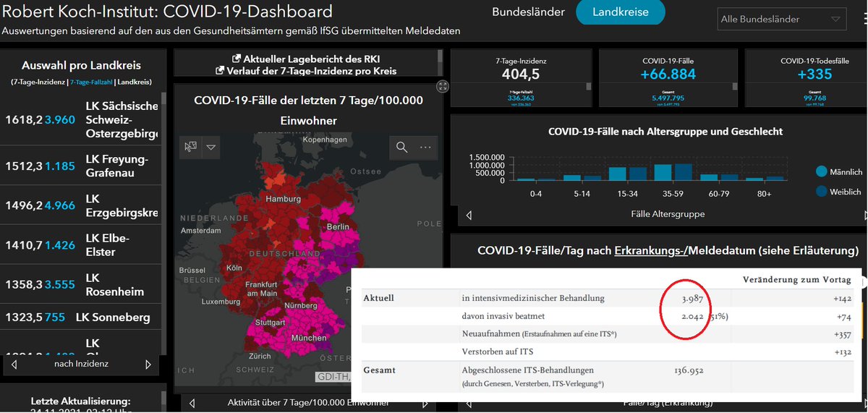The height and width of the screenshot is (413, 868).
Task: Click the Fälle Altersgruppe chart caption
Action: pos(668,215)
